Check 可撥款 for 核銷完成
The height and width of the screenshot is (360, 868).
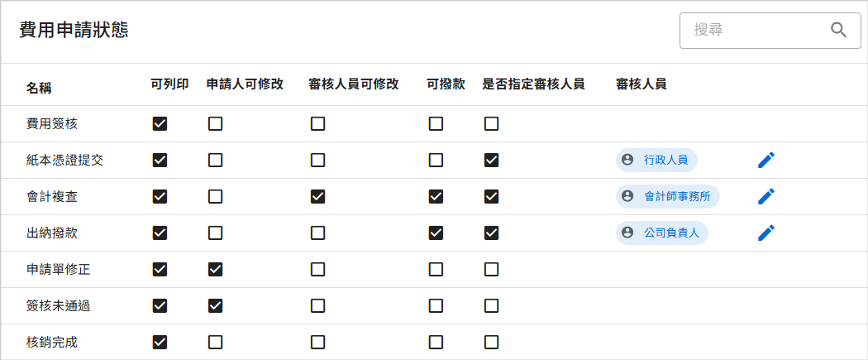(x=436, y=343)
